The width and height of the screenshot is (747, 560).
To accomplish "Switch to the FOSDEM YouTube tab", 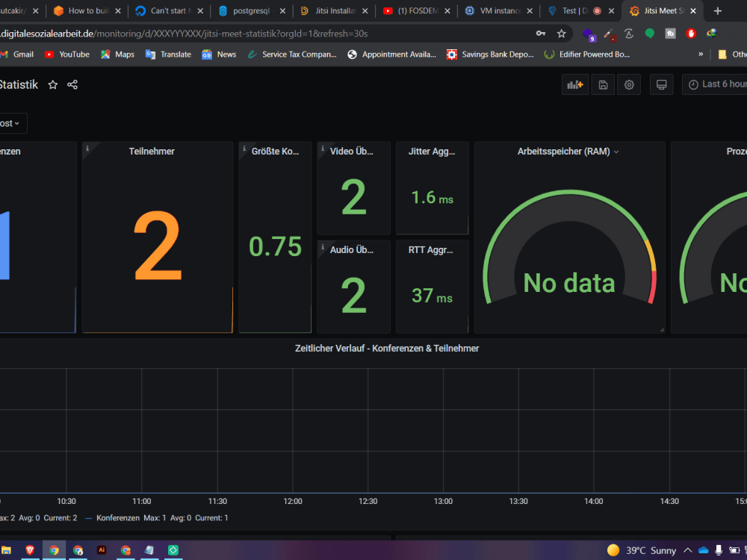I will [x=417, y=10].
